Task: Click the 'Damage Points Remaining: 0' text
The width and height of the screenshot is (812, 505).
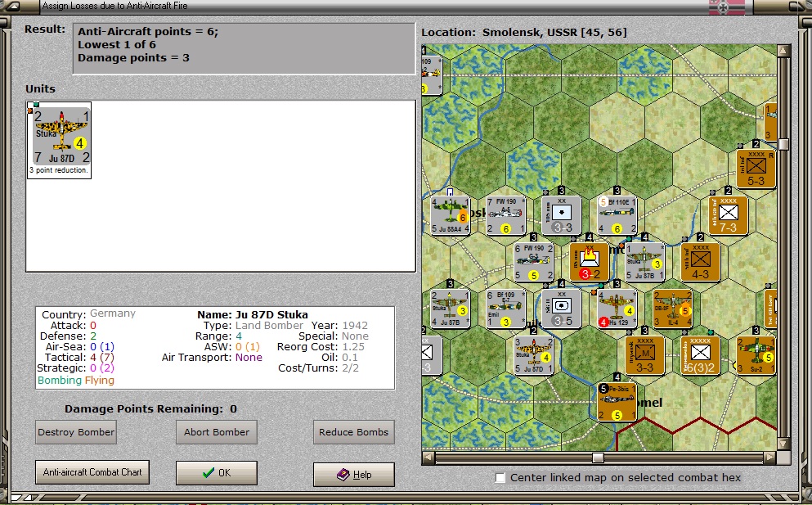Action: coord(150,409)
